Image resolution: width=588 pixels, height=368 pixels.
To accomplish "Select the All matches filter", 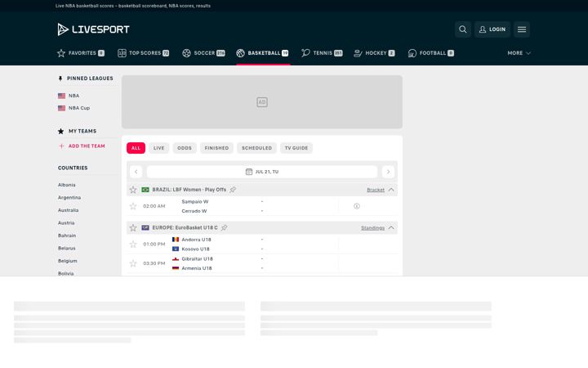I will (x=136, y=148).
